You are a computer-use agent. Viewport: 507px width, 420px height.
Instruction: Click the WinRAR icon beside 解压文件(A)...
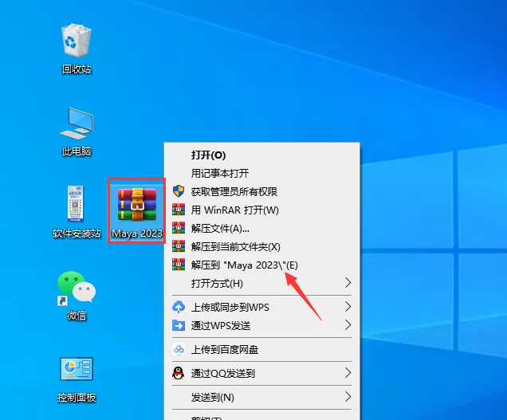[x=179, y=228]
